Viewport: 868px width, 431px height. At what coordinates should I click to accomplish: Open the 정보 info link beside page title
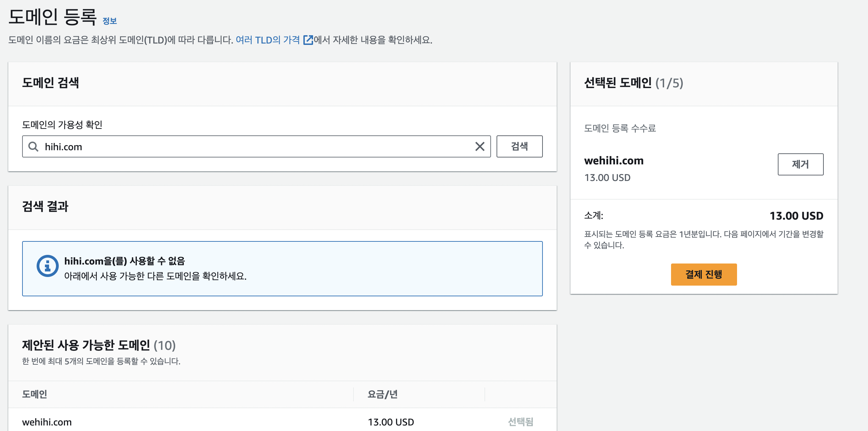110,21
